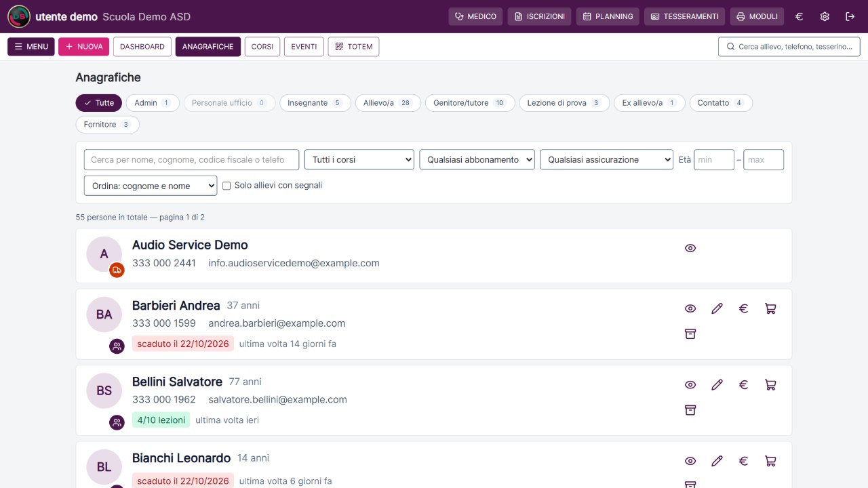The width and height of the screenshot is (868, 488).
Task: View Audio Service Demo with eye icon
Action: coord(690,248)
